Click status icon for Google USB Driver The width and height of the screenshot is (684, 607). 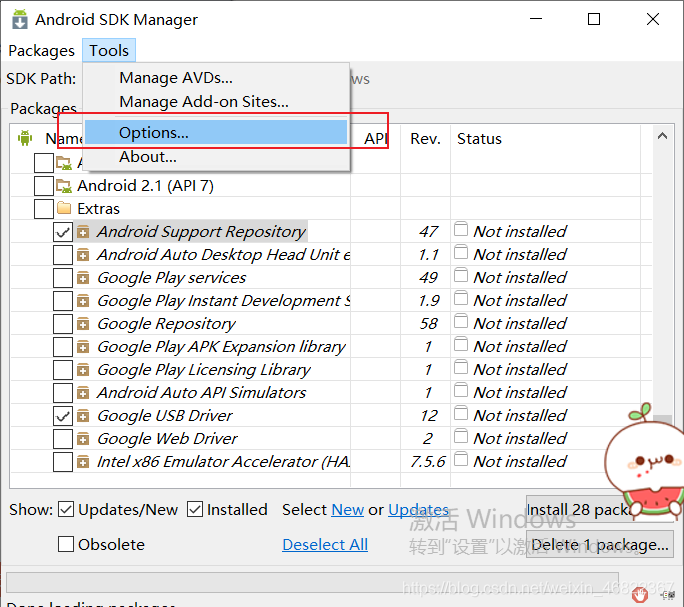(x=461, y=413)
